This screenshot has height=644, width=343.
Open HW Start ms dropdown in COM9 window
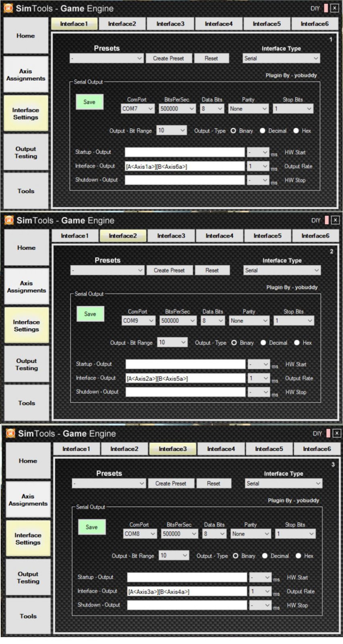(x=258, y=364)
